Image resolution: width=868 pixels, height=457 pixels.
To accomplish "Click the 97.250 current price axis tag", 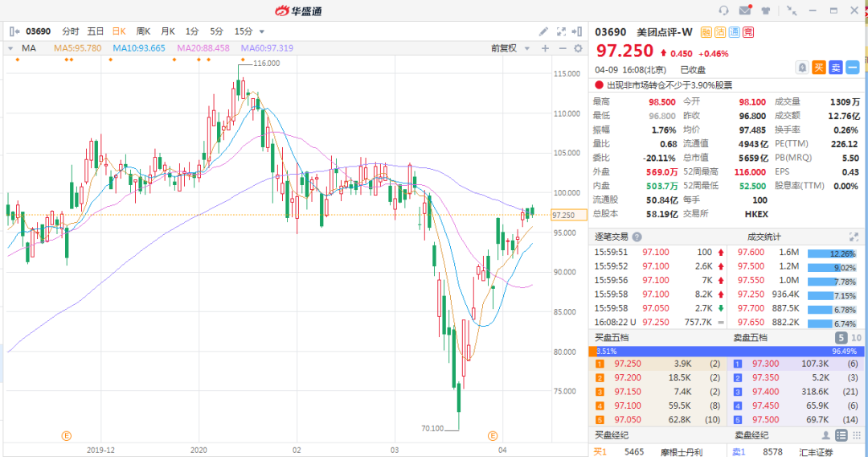I will click(569, 215).
